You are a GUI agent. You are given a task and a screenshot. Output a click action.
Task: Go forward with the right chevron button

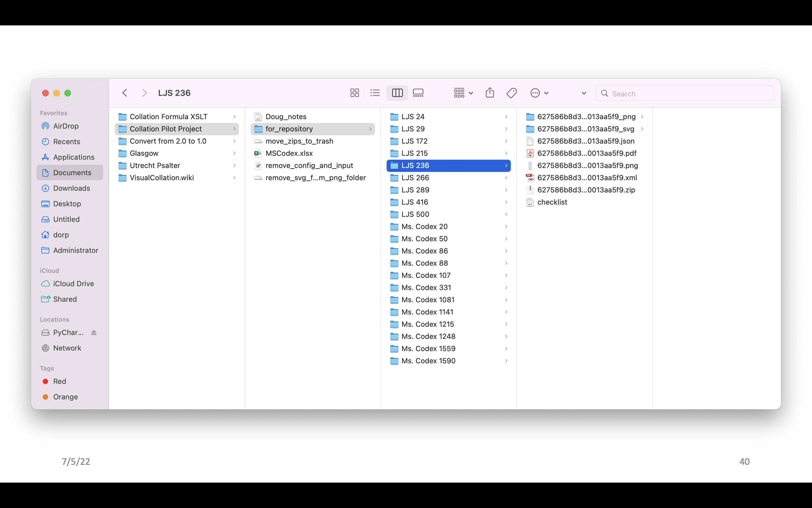(144, 93)
